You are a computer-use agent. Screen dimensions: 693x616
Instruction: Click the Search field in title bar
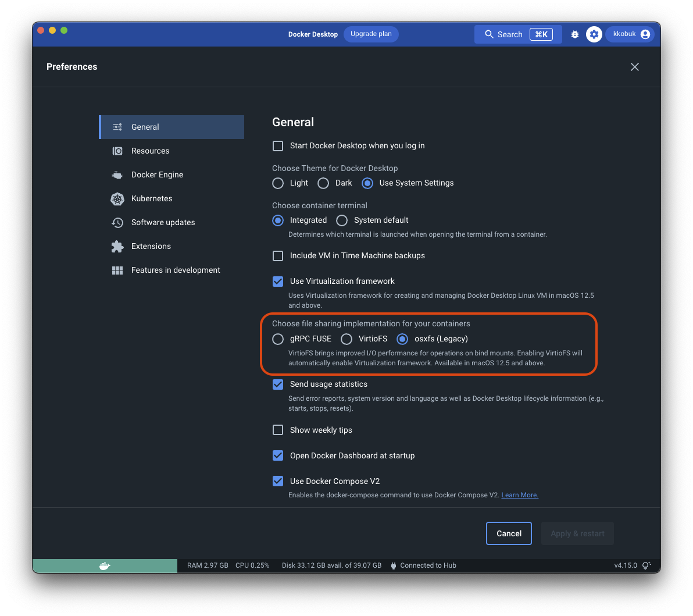(518, 34)
